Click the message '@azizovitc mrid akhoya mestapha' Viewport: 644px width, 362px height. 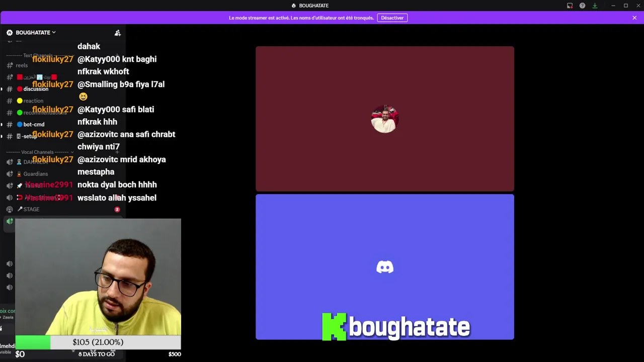[121, 165]
